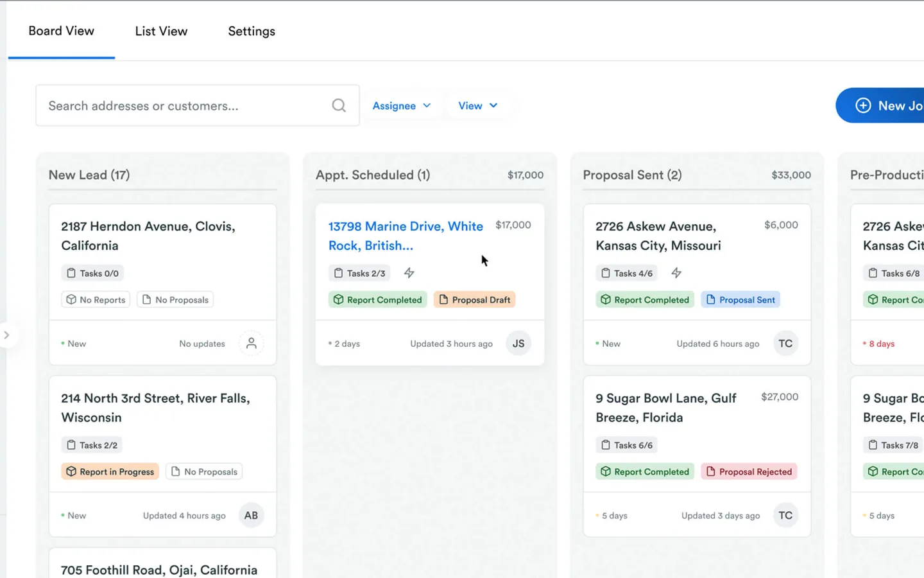Click Tasks 6/8 badge in Pre-Production column
The image size is (924, 578).
893,273
